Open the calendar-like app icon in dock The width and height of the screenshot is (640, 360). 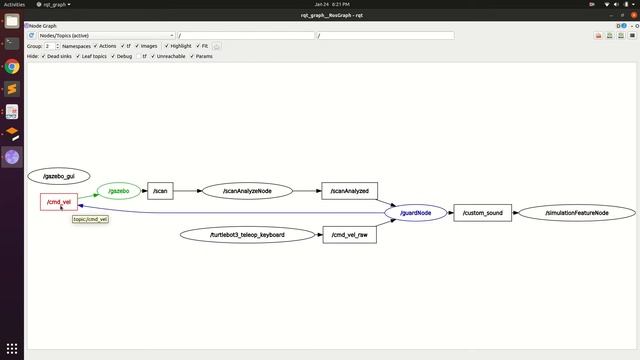pyautogui.click(x=12, y=111)
